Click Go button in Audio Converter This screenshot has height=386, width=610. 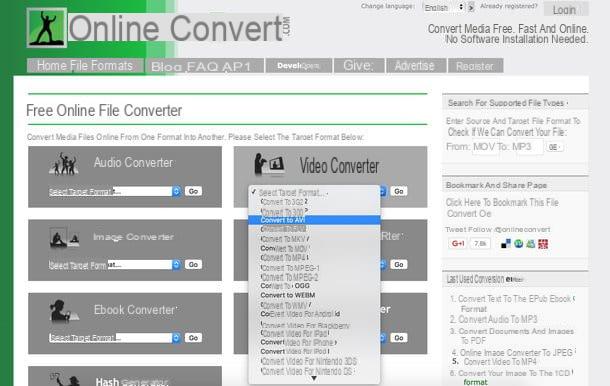tap(193, 191)
